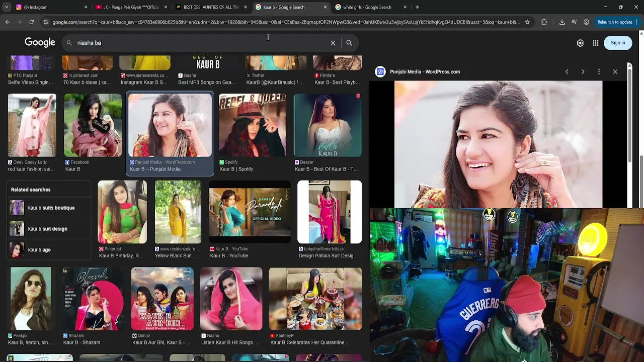Image resolution: width=644 pixels, height=362 pixels.
Task: Open the Chrome profile icon
Action: click(x=586, y=22)
